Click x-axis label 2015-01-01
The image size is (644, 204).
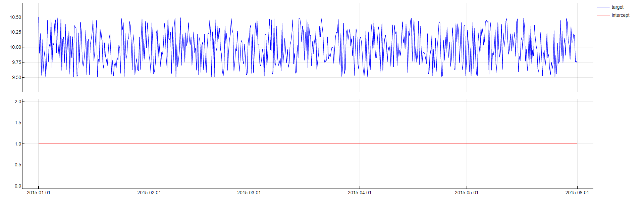[39, 193]
